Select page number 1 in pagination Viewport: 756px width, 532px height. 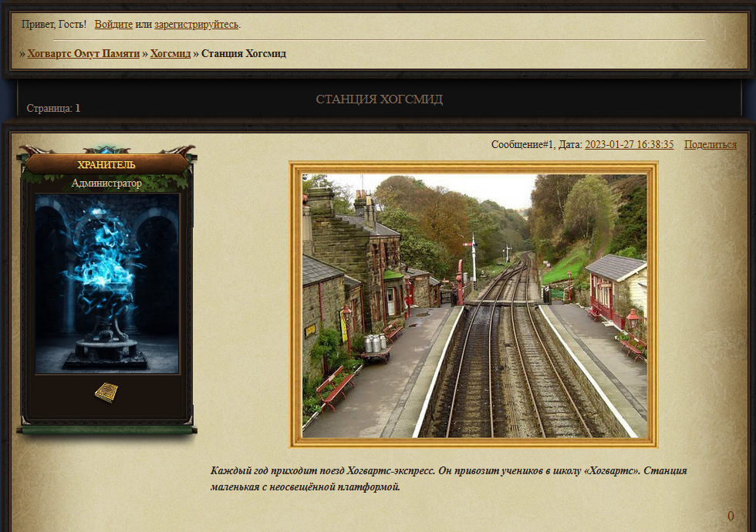click(x=78, y=108)
